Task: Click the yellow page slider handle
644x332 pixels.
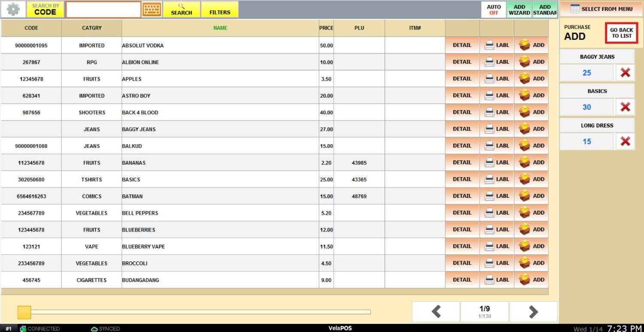Action: 24,312
